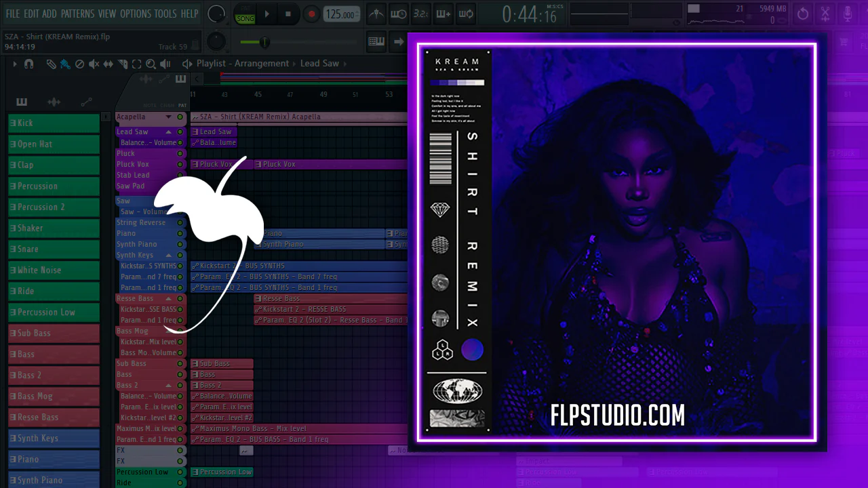This screenshot has height=488, width=868.
Task: Click the 125.000 tempo field
Action: pos(341,14)
